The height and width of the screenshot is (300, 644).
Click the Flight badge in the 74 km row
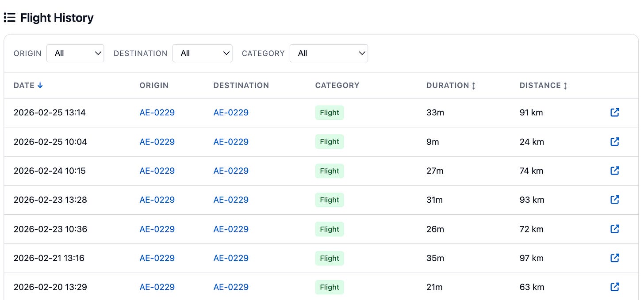pyautogui.click(x=330, y=171)
